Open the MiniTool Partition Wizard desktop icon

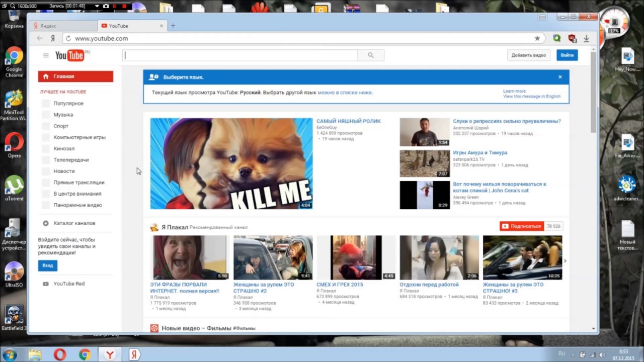tap(14, 106)
